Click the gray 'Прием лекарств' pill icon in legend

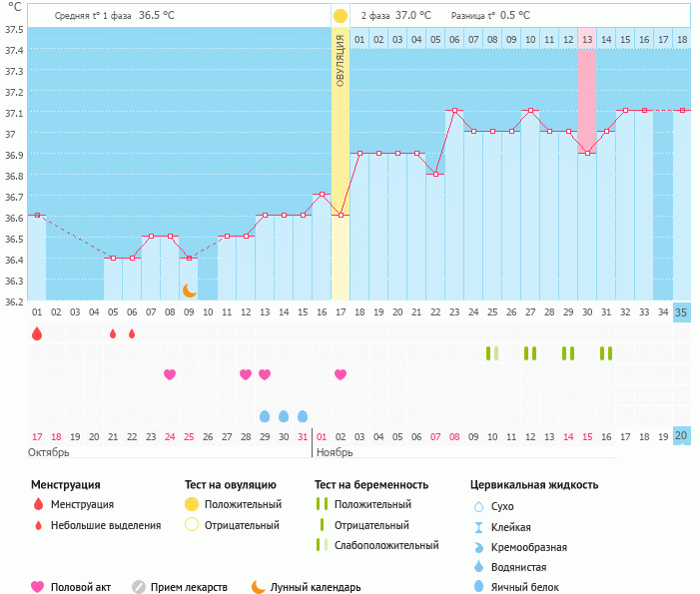pos(139,587)
